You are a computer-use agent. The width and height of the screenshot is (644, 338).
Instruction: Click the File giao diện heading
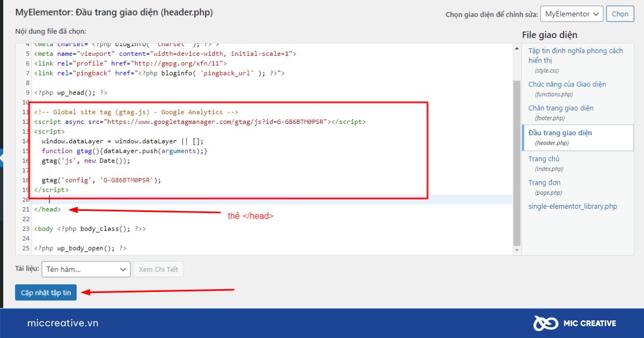click(550, 35)
